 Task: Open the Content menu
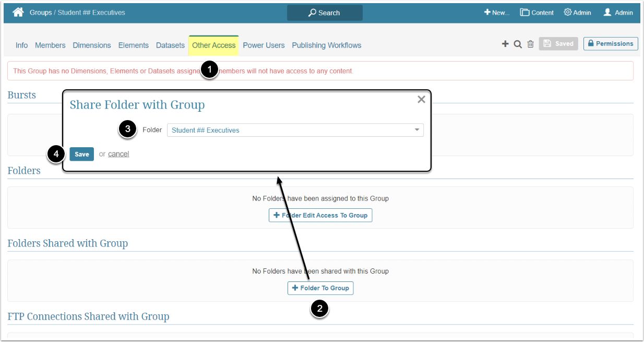coord(536,13)
